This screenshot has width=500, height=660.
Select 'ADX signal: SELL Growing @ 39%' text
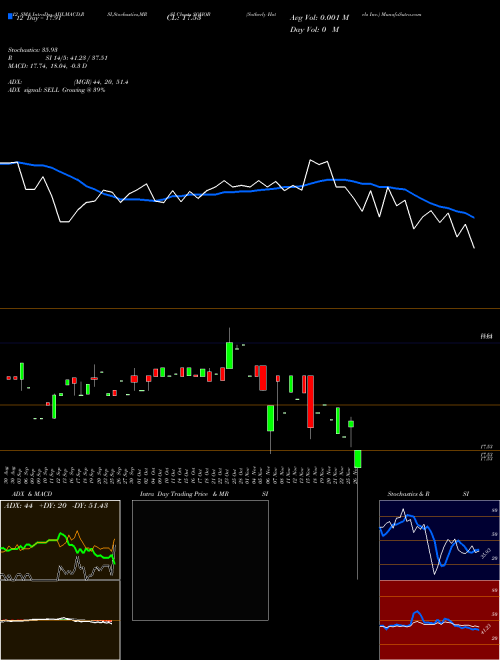[56, 90]
